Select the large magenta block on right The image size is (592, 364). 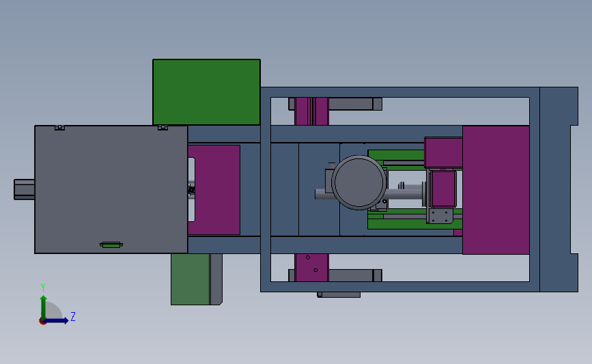click(x=496, y=190)
